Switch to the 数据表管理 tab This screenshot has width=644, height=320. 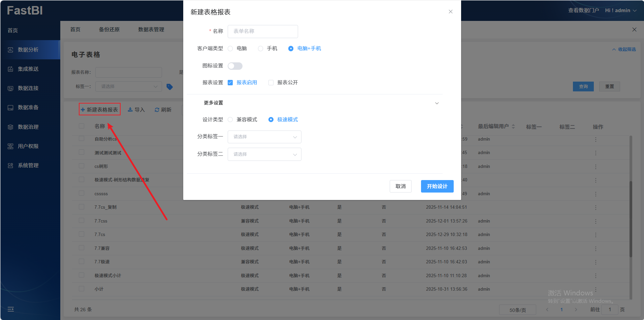coord(151,30)
